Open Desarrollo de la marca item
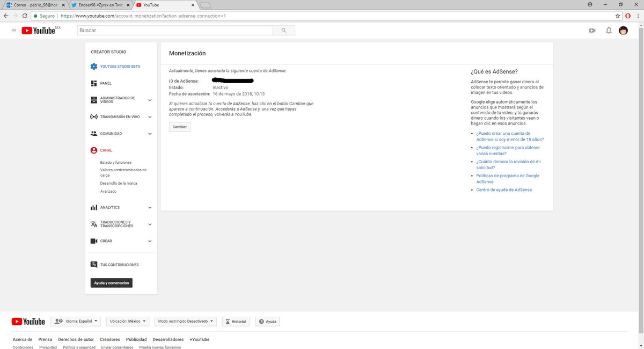644x349 pixels. pyautogui.click(x=119, y=183)
